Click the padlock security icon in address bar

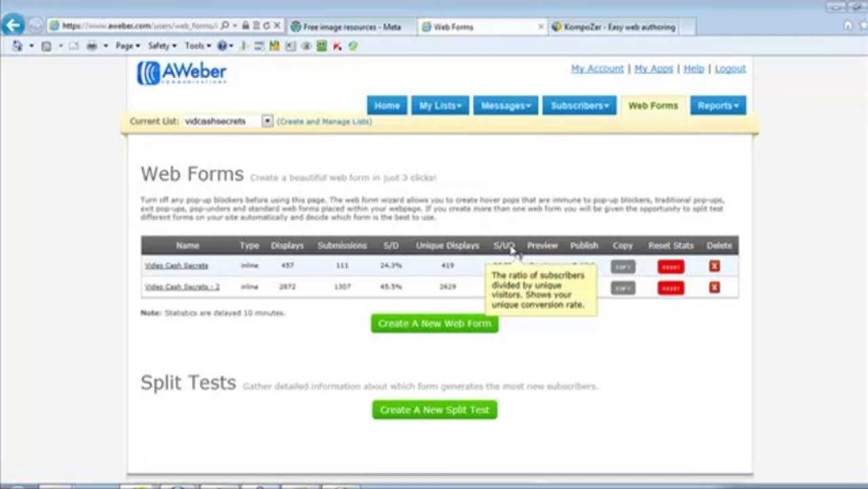pos(246,26)
